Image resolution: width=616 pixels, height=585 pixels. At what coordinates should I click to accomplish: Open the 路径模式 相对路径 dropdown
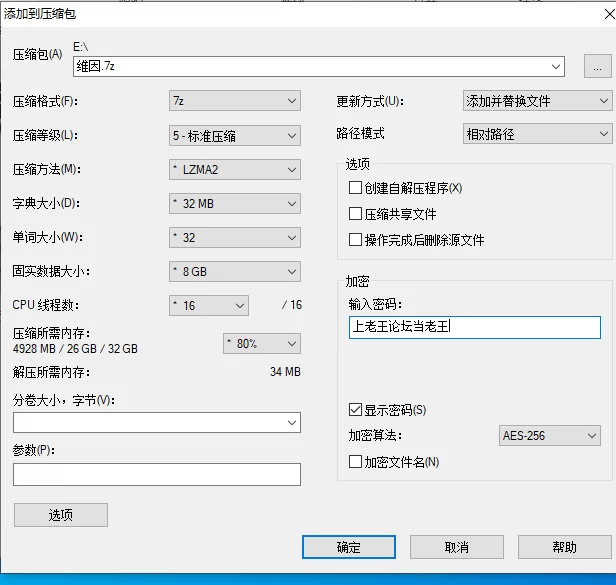pyautogui.click(x=537, y=134)
